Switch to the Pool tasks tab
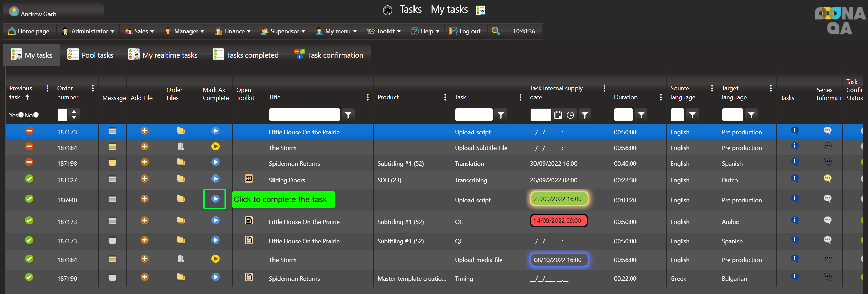This screenshot has height=294, width=868. tap(90, 55)
